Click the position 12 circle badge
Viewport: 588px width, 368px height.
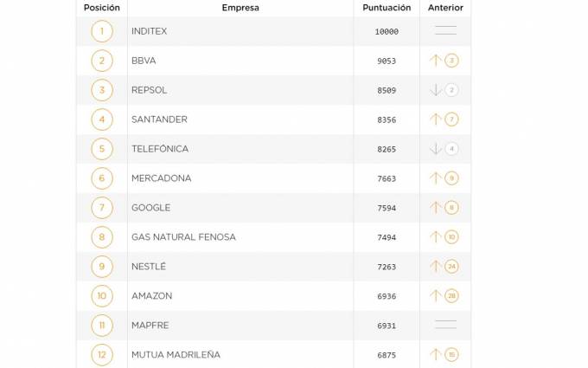pos(102,354)
